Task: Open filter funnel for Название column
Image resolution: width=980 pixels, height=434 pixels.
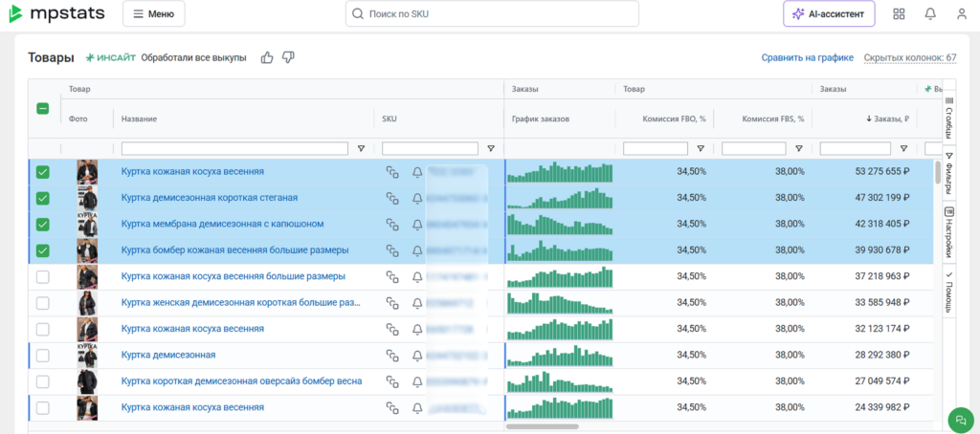Action: tap(361, 148)
